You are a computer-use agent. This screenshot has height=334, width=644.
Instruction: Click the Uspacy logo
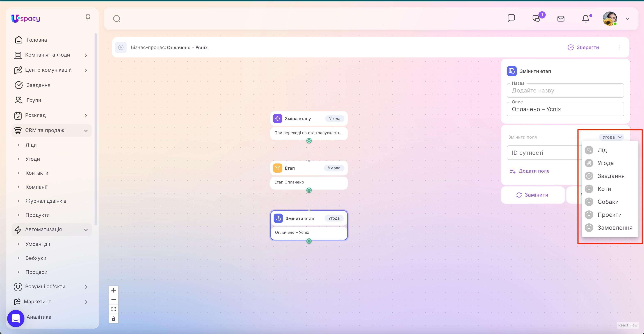tap(26, 18)
